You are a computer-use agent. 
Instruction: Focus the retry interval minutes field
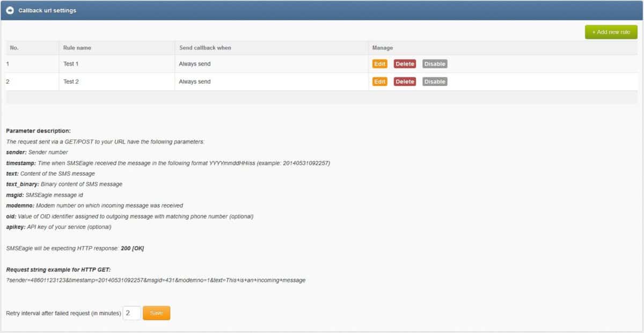(131, 313)
